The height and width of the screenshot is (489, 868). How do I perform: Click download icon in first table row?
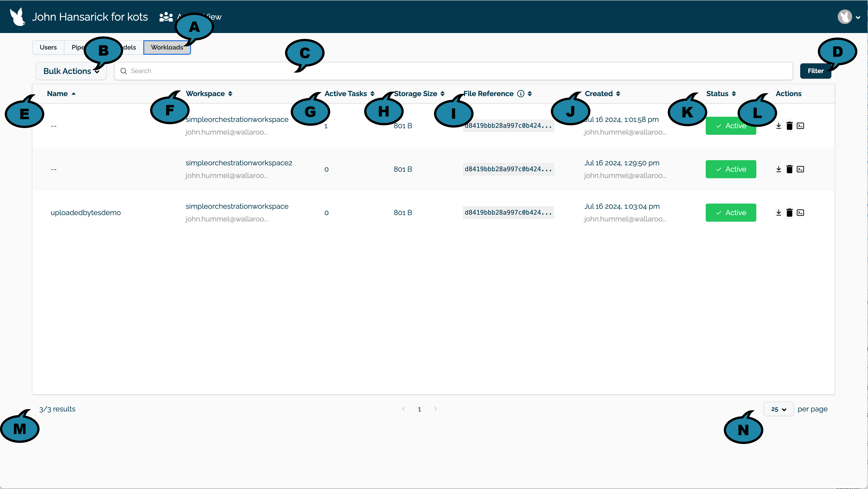pos(778,126)
